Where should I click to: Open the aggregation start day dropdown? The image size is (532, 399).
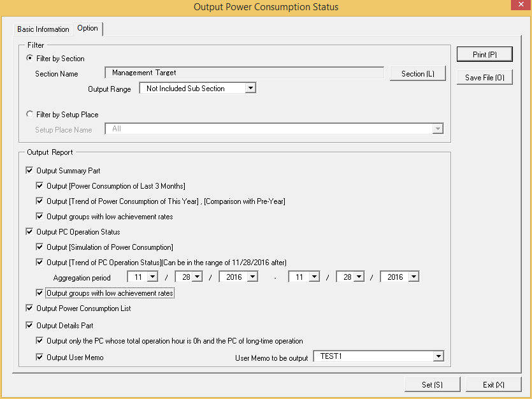(197, 277)
